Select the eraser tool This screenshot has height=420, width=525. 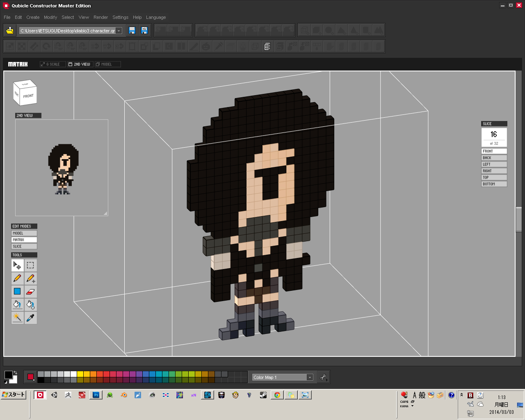tap(30, 292)
